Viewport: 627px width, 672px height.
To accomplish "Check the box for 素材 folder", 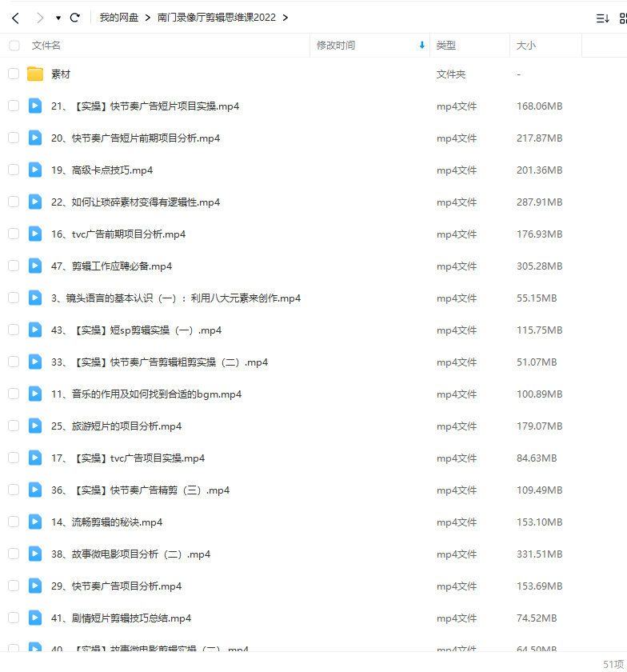I will click(14, 74).
